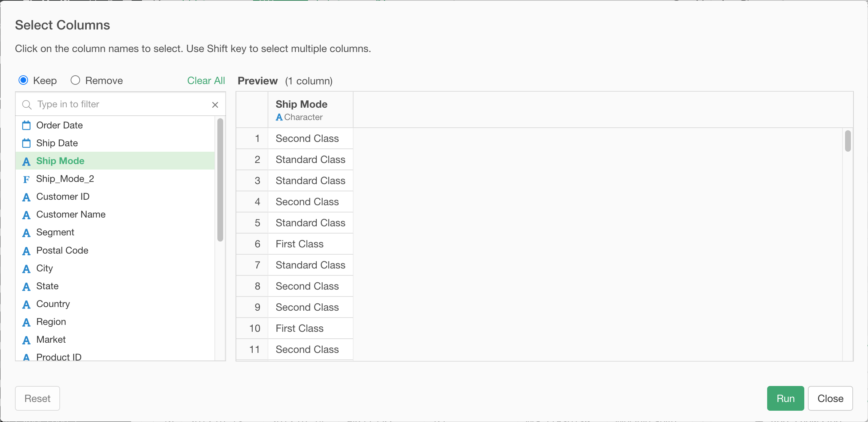Click the column list scrollbar thumb

(220, 180)
